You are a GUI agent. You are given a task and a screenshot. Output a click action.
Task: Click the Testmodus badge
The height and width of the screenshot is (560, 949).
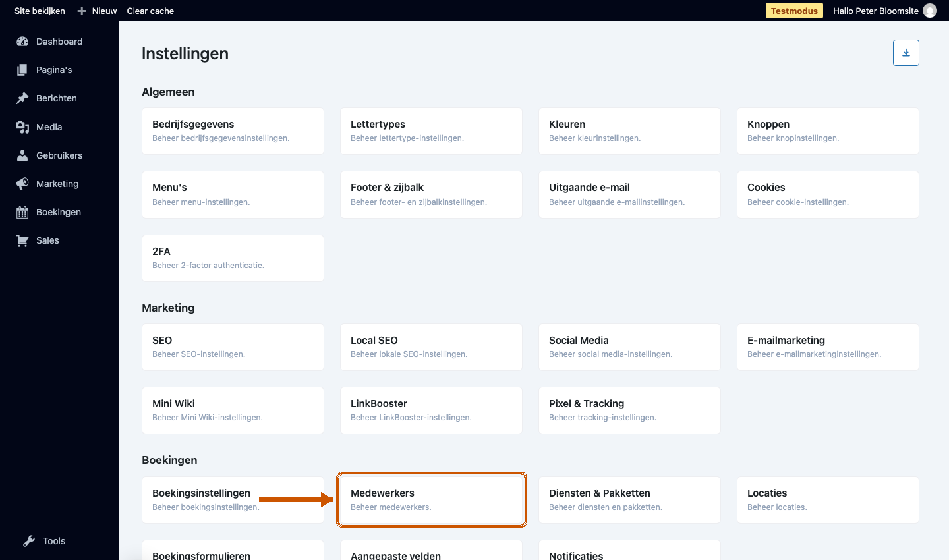[x=794, y=11]
